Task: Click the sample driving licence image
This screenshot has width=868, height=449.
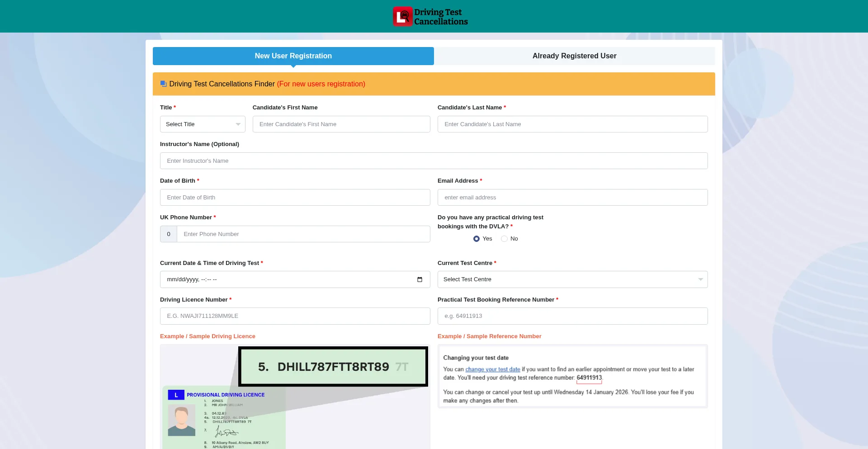Action: pos(295,397)
